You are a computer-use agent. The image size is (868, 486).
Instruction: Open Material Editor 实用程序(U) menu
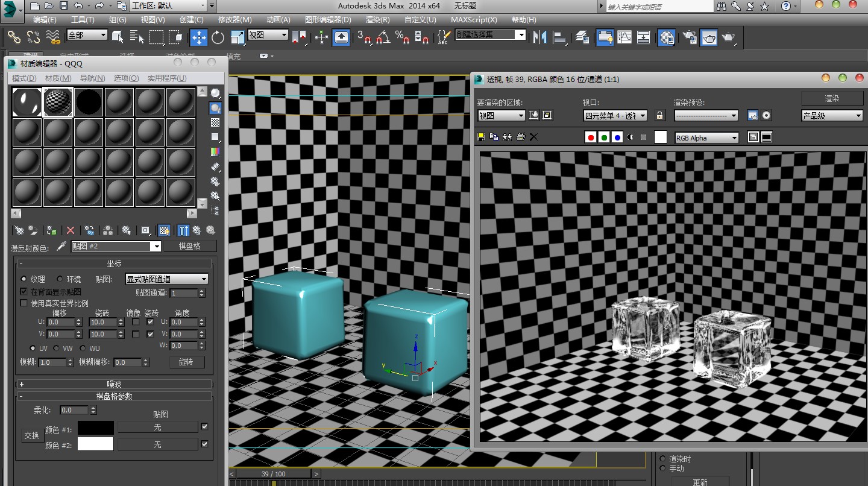167,78
